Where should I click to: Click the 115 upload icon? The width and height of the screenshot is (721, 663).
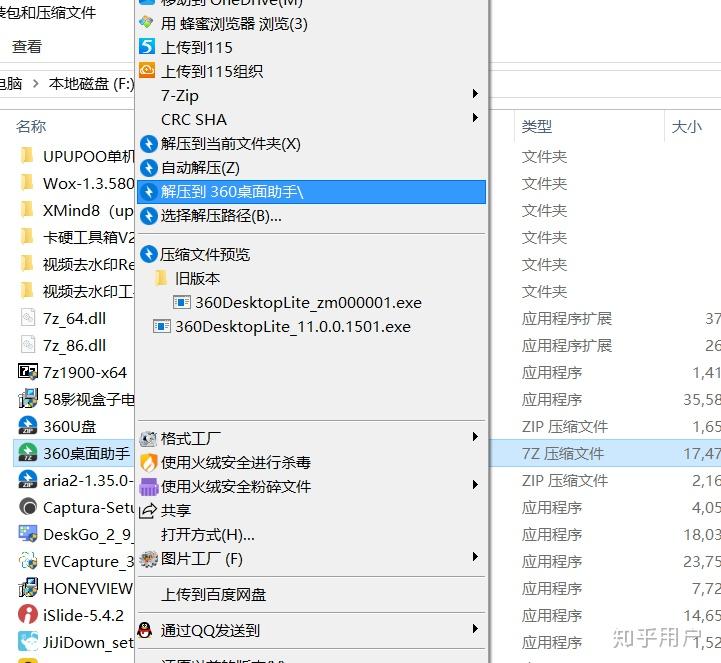click(147, 46)
